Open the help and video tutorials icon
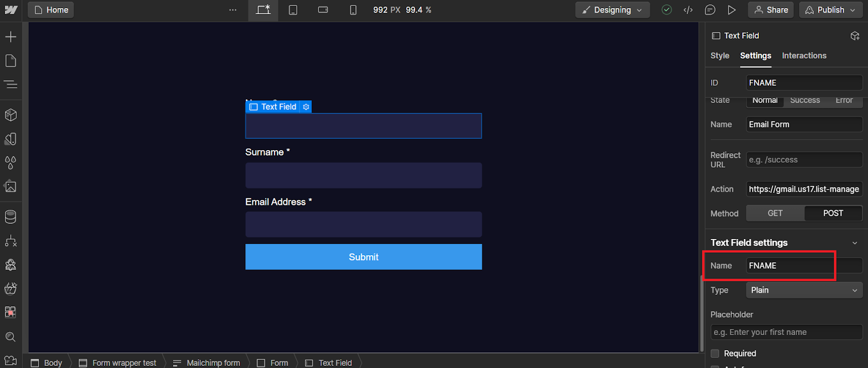 (11, 360)
